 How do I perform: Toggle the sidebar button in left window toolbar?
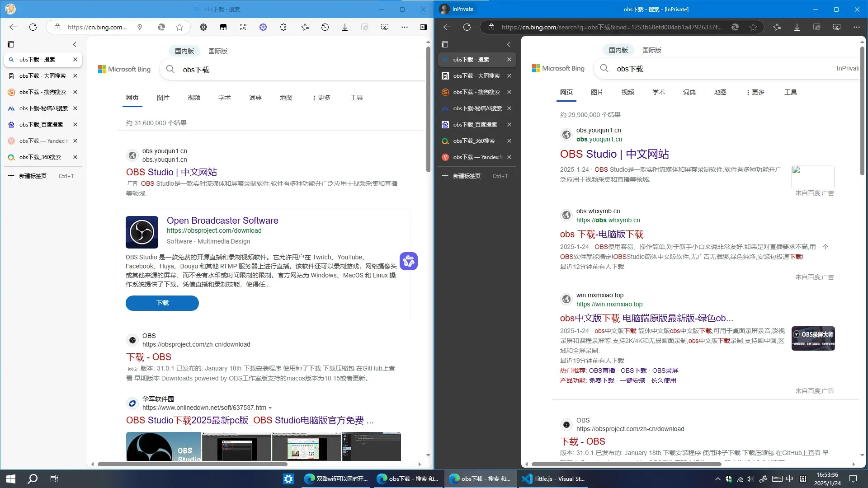tap(424, 27)
